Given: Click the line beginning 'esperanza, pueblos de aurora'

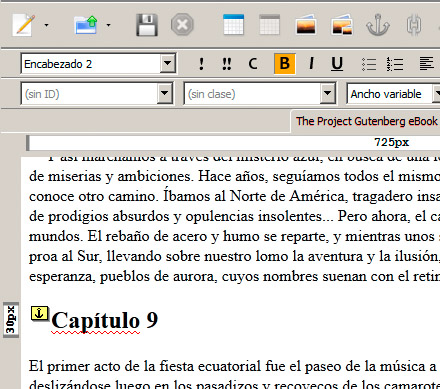Looking at the screenshot, I should (234, 276).
